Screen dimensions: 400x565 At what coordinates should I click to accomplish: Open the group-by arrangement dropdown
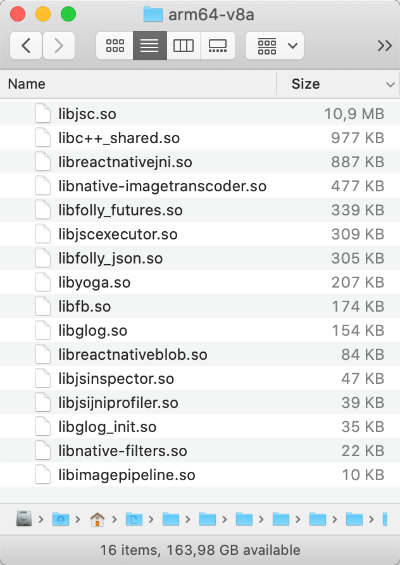click(x=275, y=46)
